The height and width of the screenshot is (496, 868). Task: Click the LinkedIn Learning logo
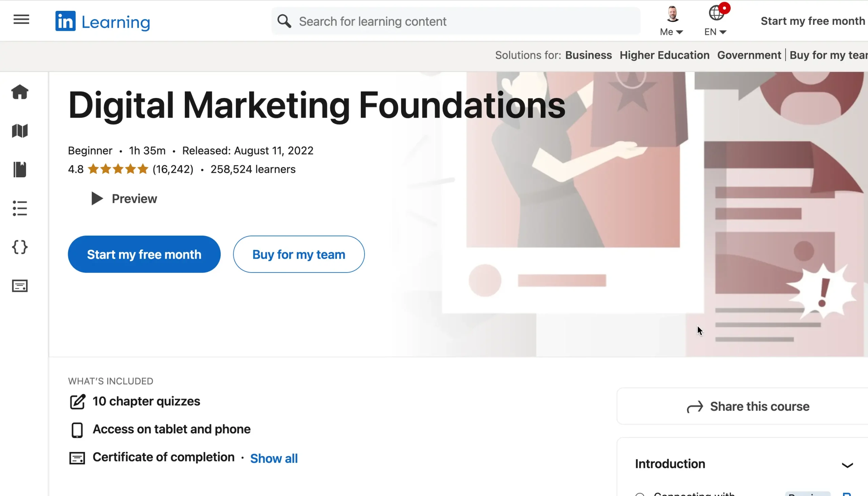click(102, 21)
